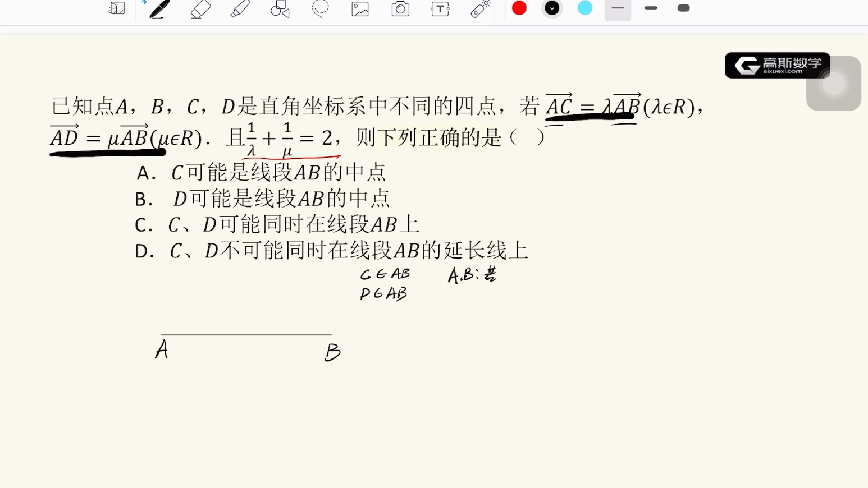This screenshot has width=868, height=488.
Task: Activate the laser pointer tool
Action: tap(481, 9)
